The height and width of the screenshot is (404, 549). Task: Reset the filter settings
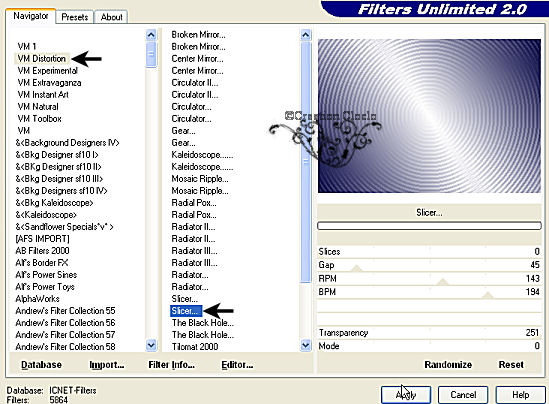point(511,365)
